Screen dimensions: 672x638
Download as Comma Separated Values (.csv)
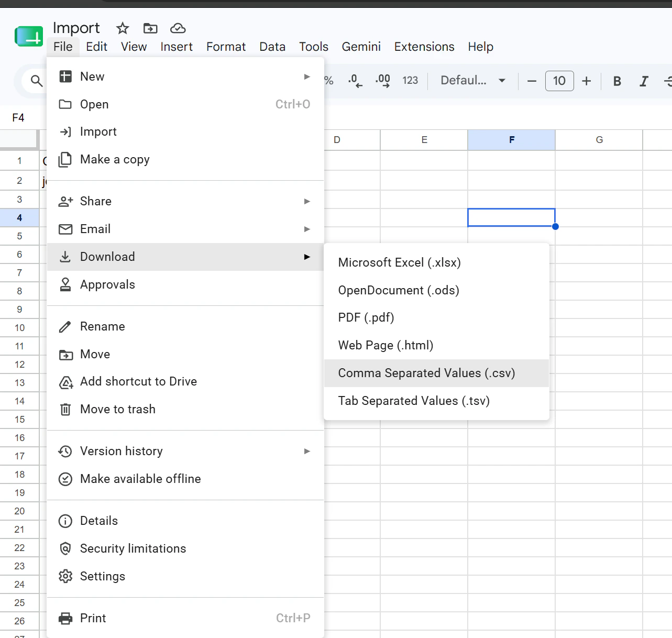tap(436, 373)
